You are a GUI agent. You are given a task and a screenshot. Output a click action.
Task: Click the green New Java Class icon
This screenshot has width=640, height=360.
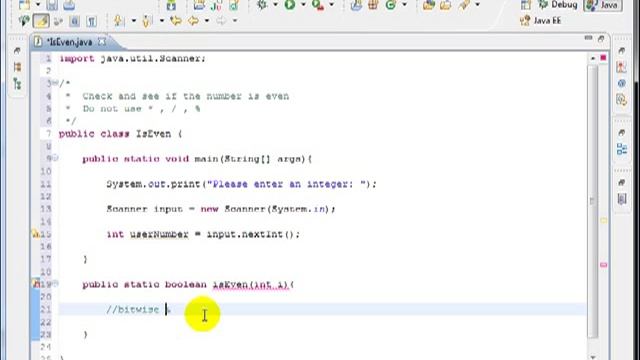coord(391,5)
